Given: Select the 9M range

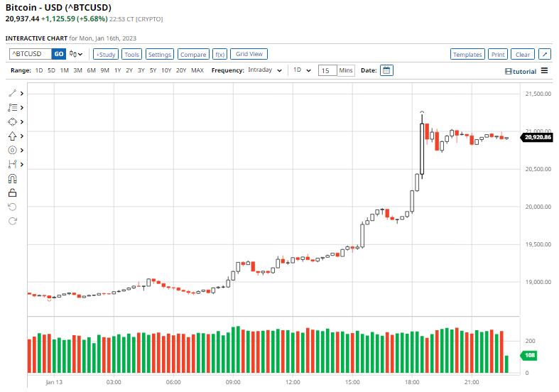Looking at the screenshot, I should click(105, 70).
